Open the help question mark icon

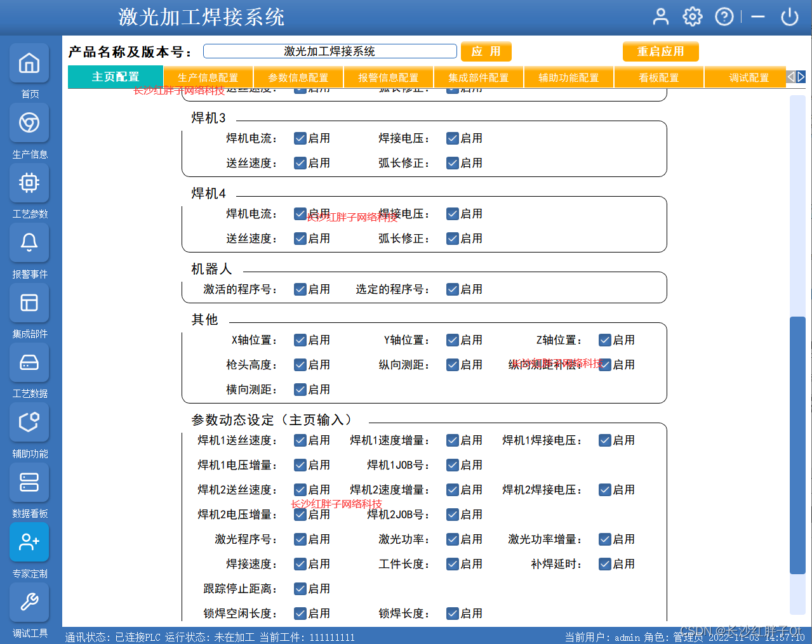[724, 16]
